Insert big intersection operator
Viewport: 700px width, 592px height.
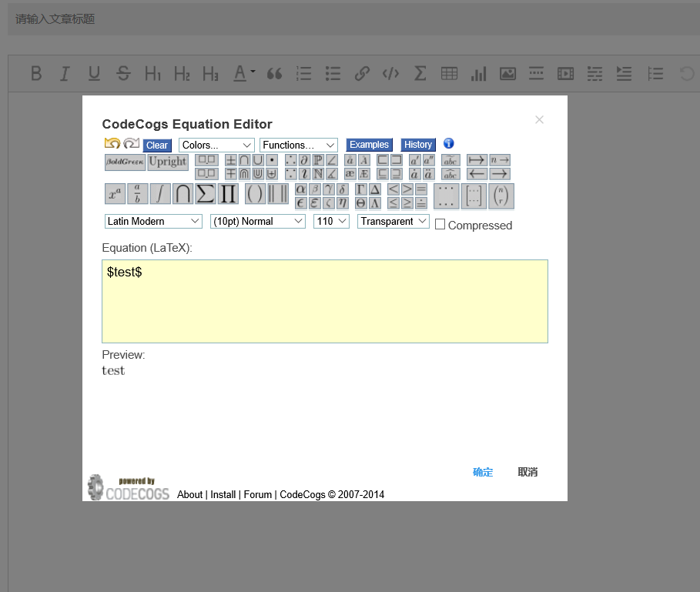pyautogui.click(x=183, y=195)
